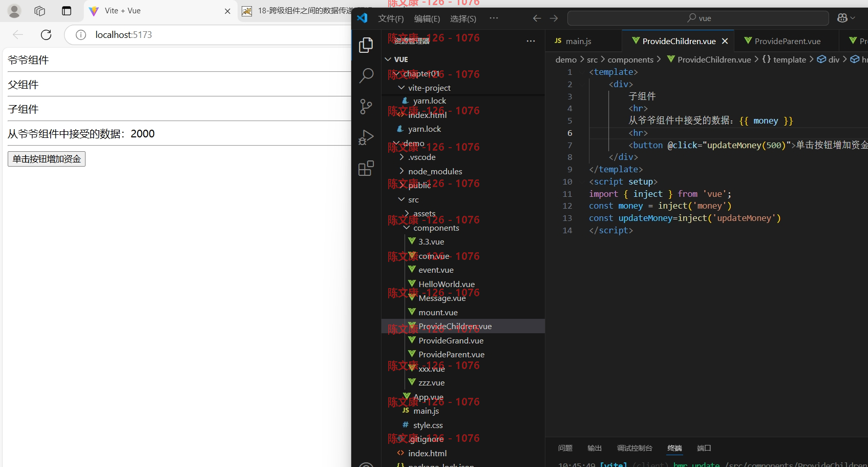Click browser back arrow
Viewport: 868px width, 467px height.
[18, 35]
